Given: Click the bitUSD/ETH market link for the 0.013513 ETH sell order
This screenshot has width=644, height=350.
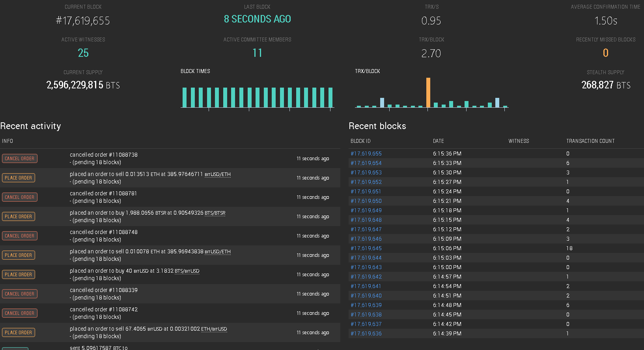Looking at the screenshot, I should tap(218, 174).
